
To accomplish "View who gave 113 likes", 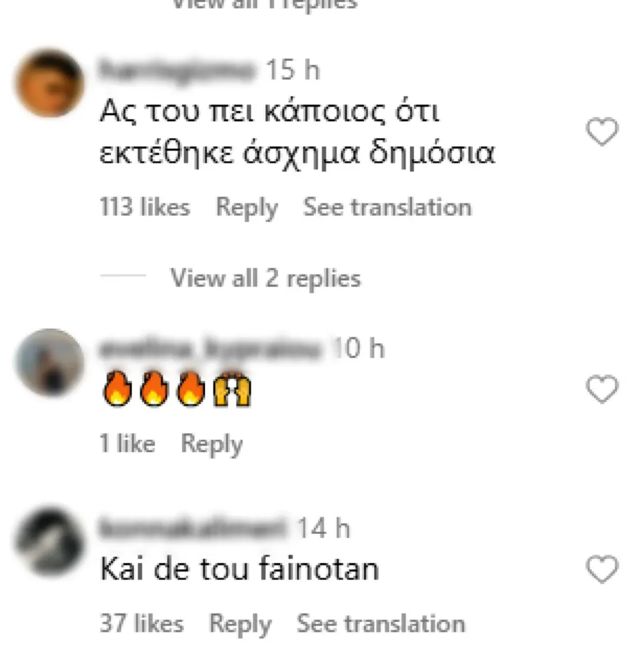I will click(145, 207).
